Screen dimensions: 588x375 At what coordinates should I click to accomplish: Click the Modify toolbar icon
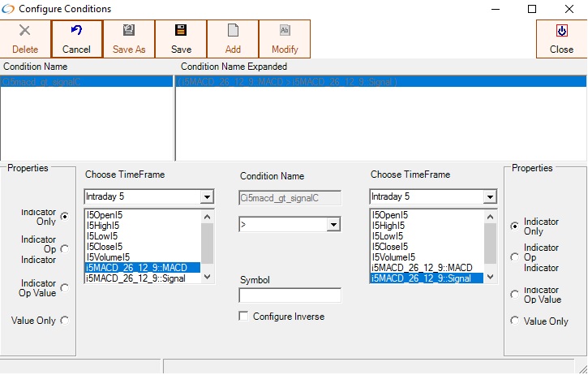pos(285,31)
